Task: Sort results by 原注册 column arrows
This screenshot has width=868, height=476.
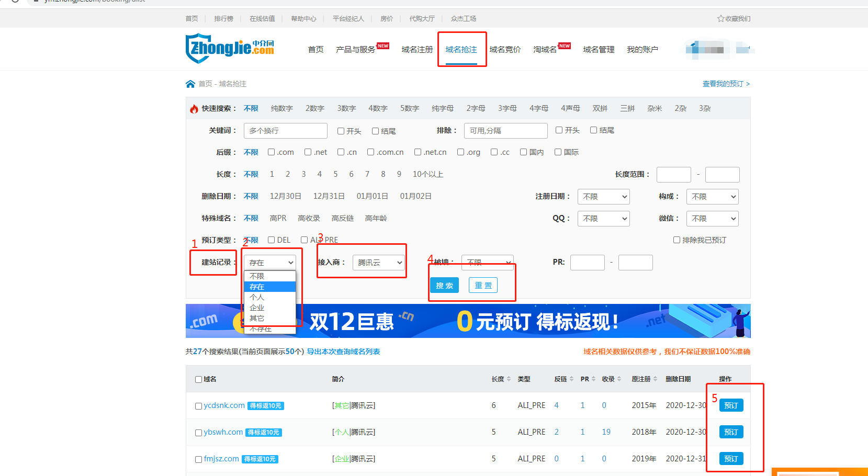Action: click(655, 379)
